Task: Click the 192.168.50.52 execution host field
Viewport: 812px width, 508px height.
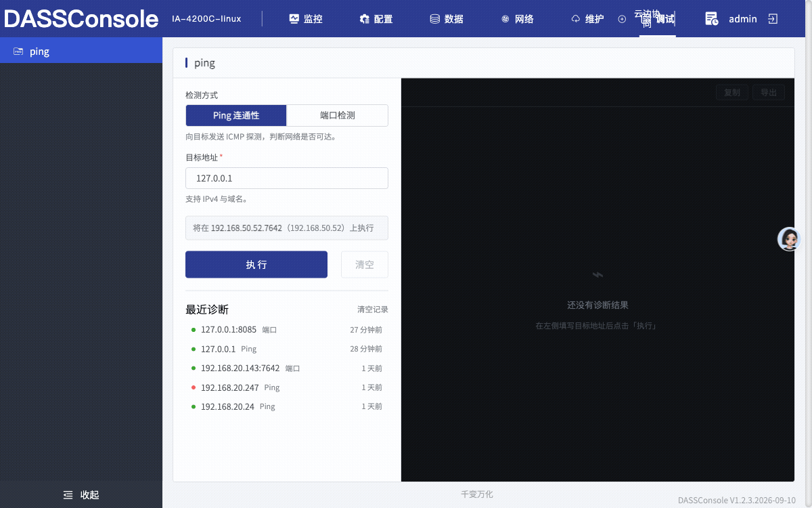Action: coord(287,228)
